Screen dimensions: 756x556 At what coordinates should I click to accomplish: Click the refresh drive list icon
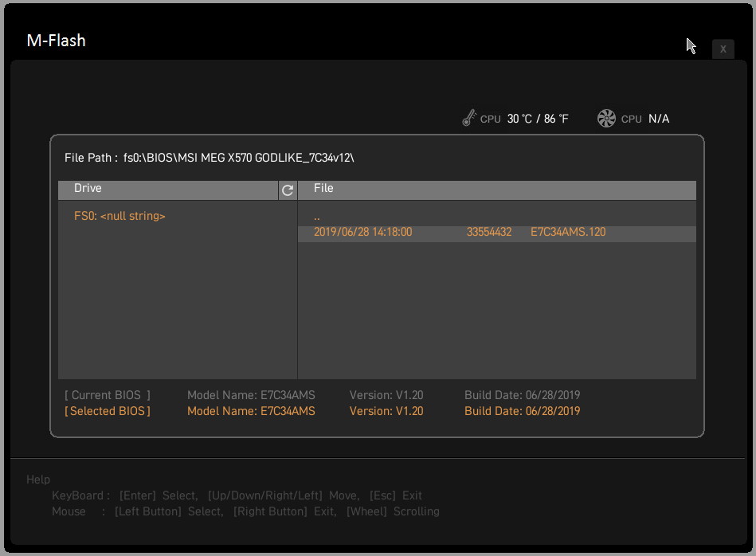coord(288,190)
